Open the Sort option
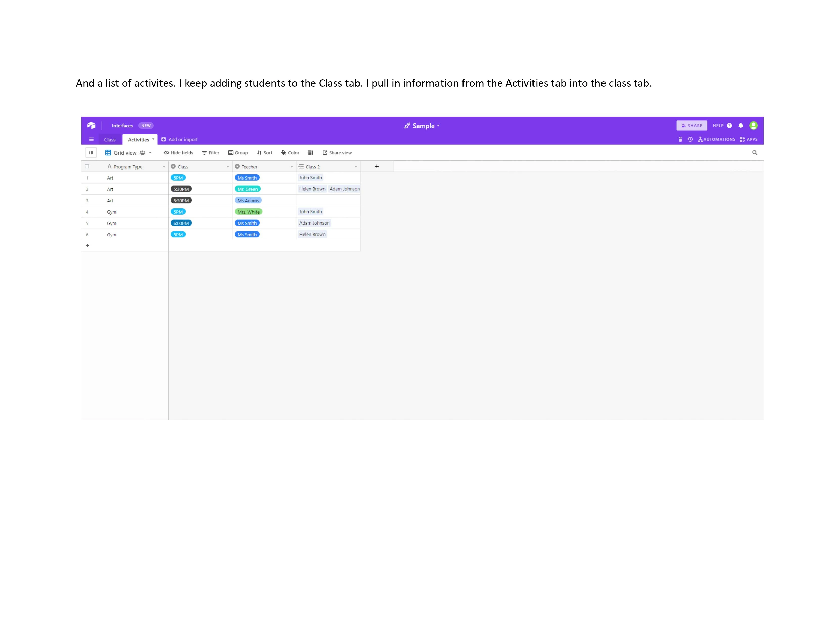The image size is (834, 644). tap(265, 153)
